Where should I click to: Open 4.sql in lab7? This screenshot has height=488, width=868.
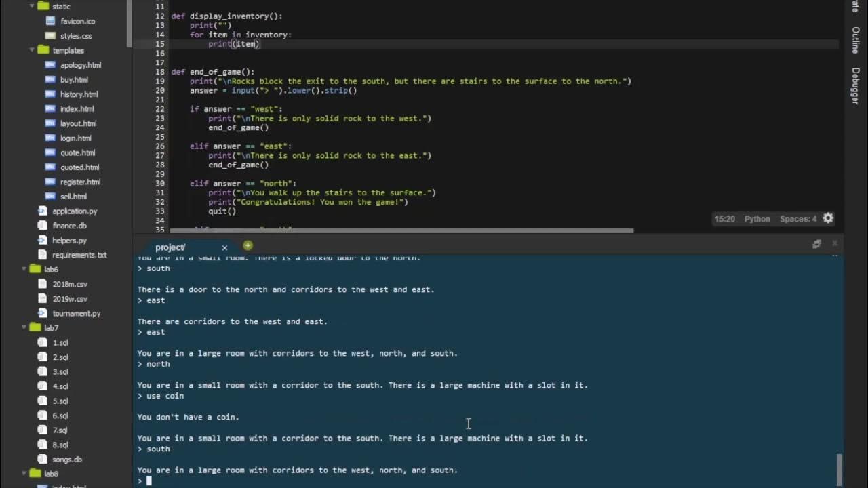click(x=60, y=387)
